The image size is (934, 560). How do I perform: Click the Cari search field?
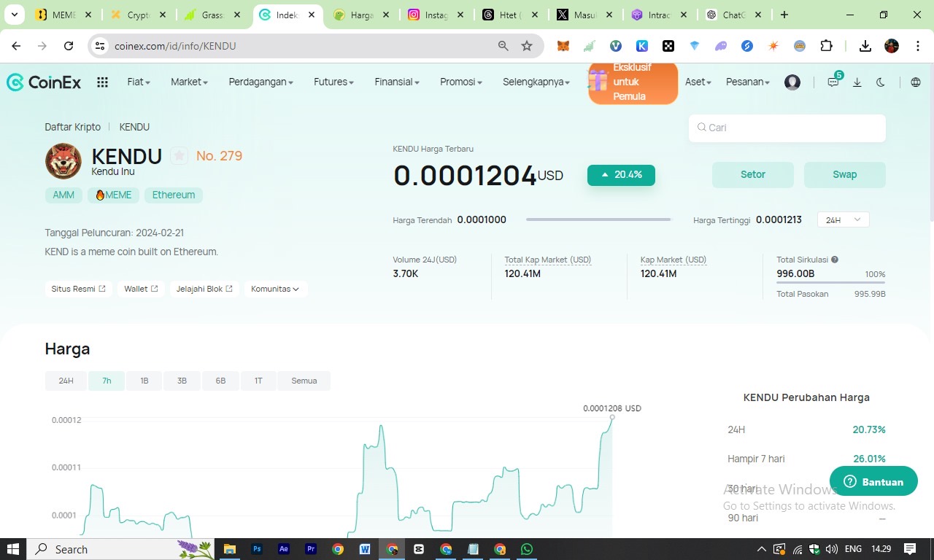pyautogui.click(x=787, y=128)
